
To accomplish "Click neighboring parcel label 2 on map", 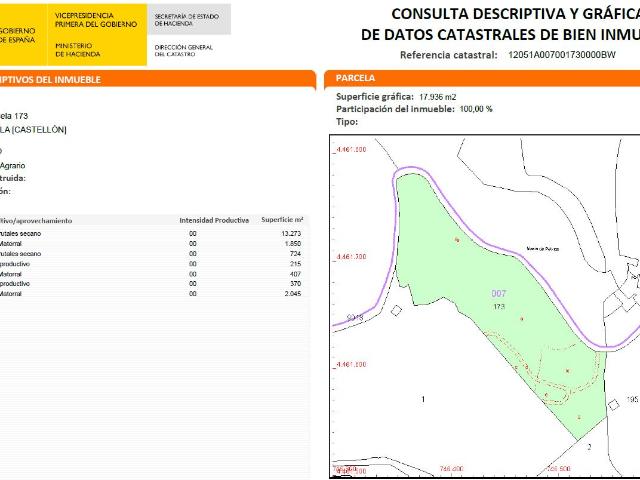I will pyautogui.click(x=589, y=447).
